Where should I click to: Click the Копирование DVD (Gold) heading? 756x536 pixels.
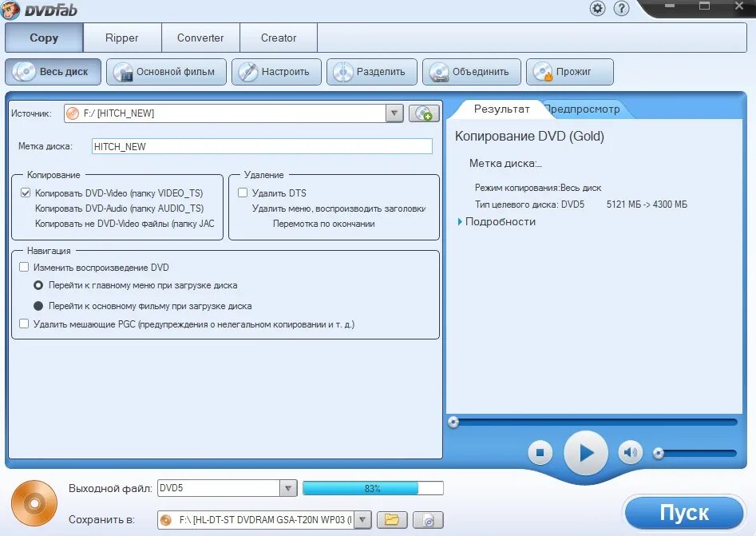click(x=529, y=136)
